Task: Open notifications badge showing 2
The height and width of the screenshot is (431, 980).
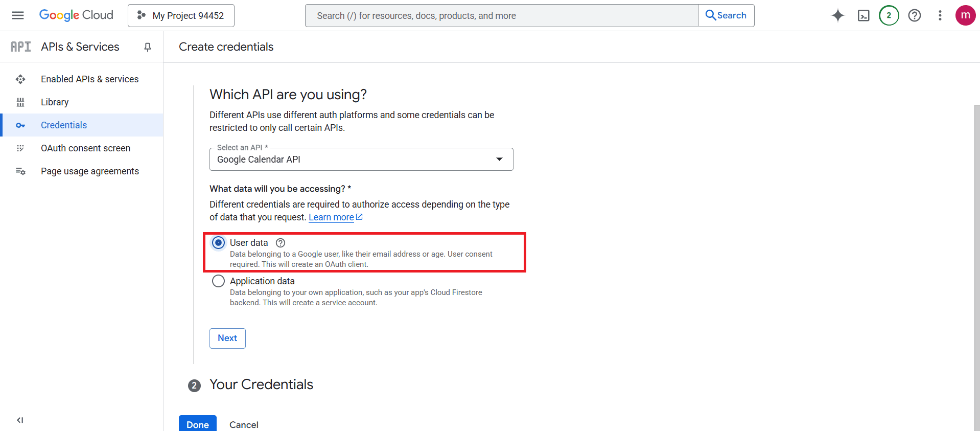Action: tap(889, 15)
